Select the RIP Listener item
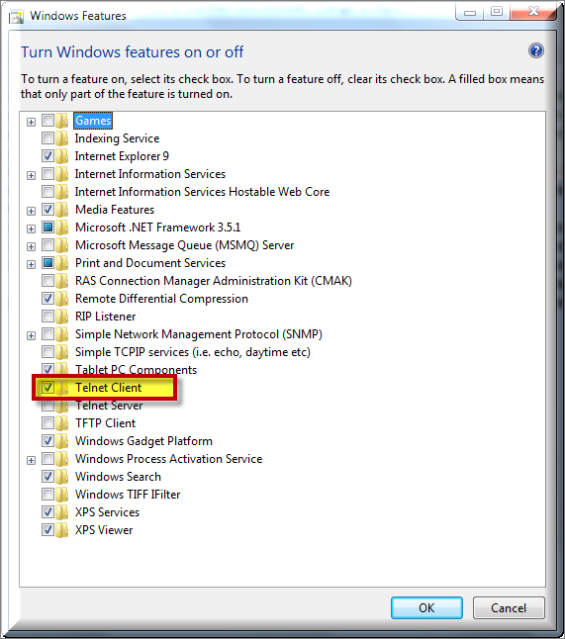This screenshot has height=639, width=565. pyautogui.click(x=105, y=316)
